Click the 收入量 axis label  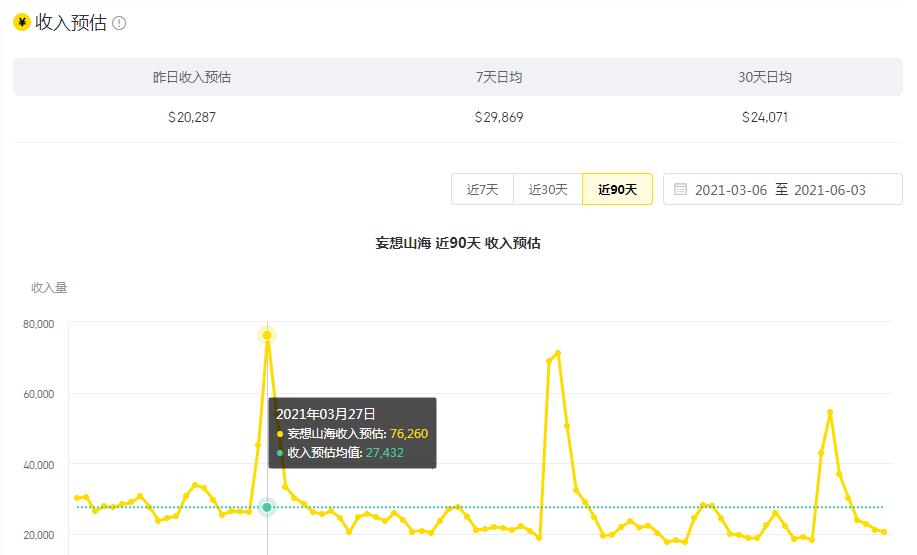point(49,288)
